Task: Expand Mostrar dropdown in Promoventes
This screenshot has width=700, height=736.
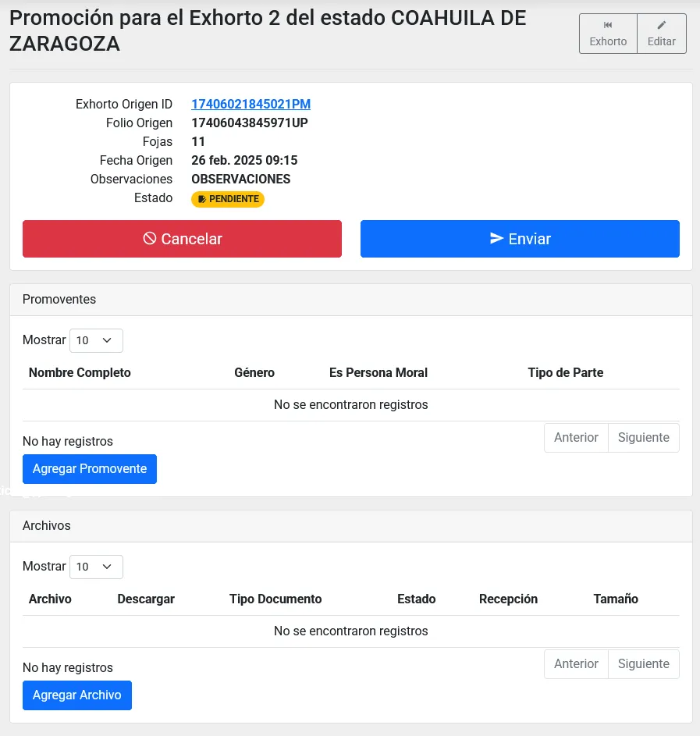Action: coord(96,340)
